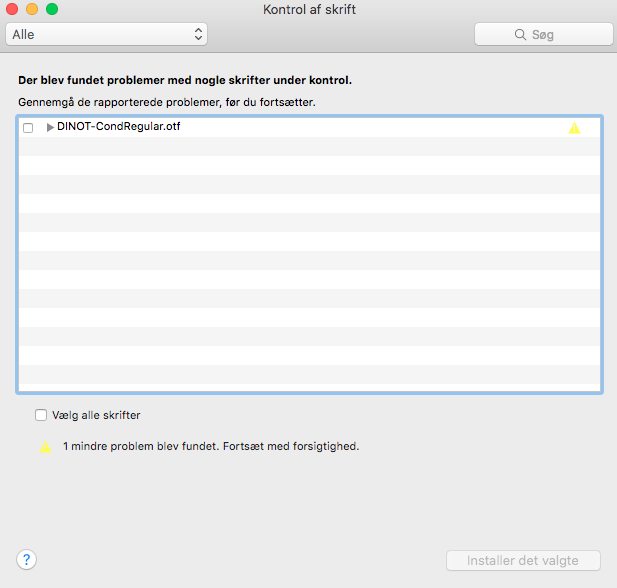Click the '1 mindre problem blev fundet' message

point(210,447)
